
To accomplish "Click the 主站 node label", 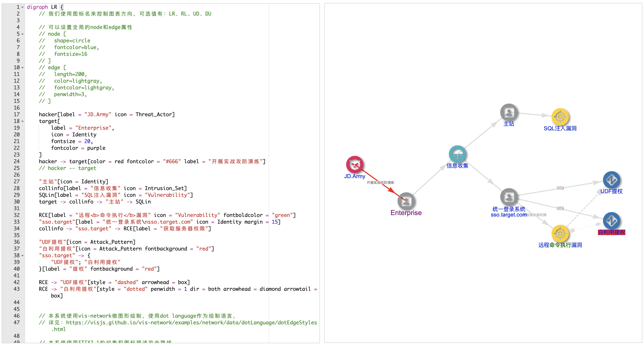I will tap(509, 124).
